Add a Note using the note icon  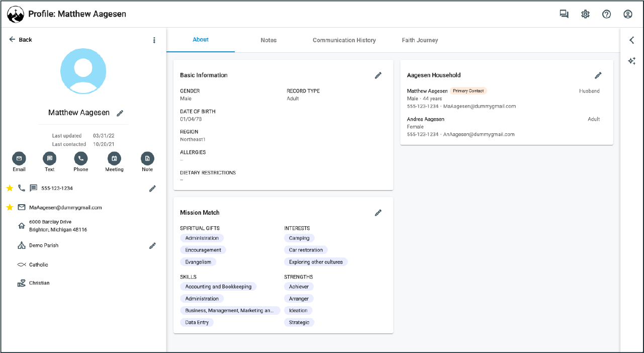tap(147, 158)
